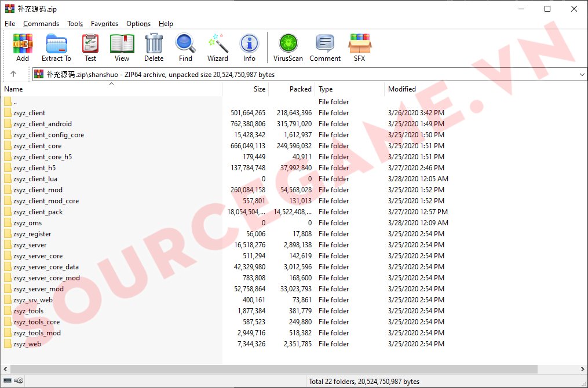Click the horizontal scrollbar at bottom

273,369
